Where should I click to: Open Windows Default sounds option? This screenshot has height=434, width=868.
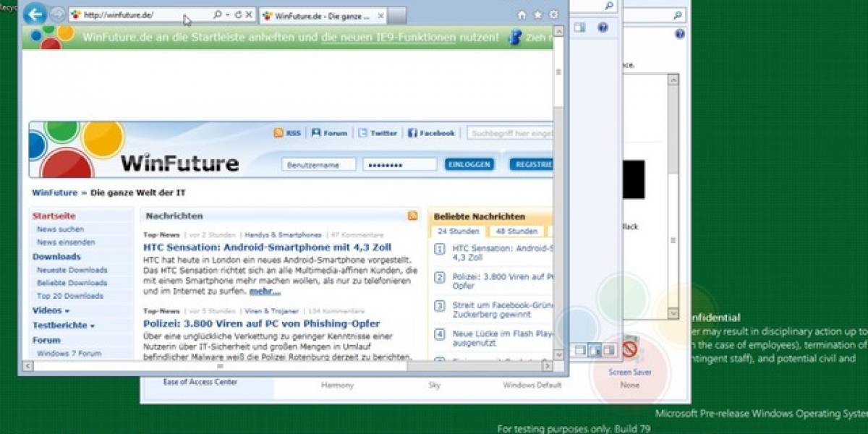tap(532, 386)
